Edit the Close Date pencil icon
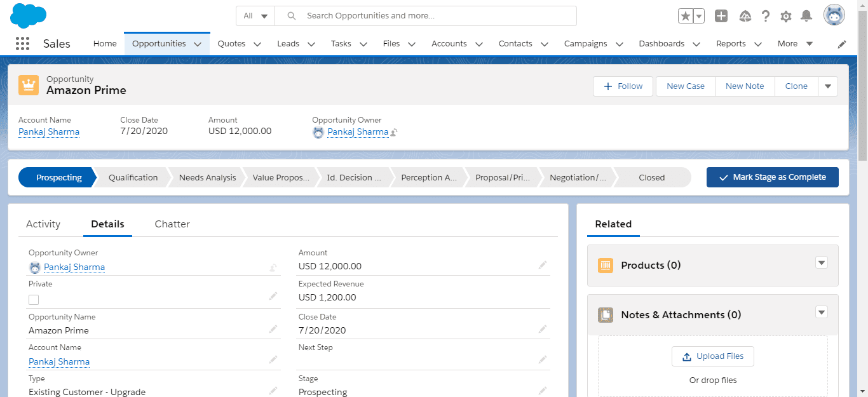 click(543, 329)
